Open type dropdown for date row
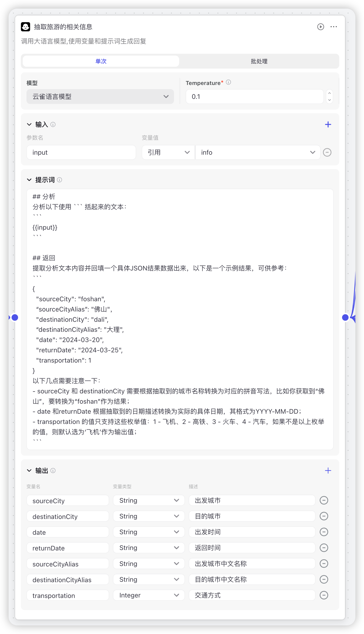 tap(149, 532)
